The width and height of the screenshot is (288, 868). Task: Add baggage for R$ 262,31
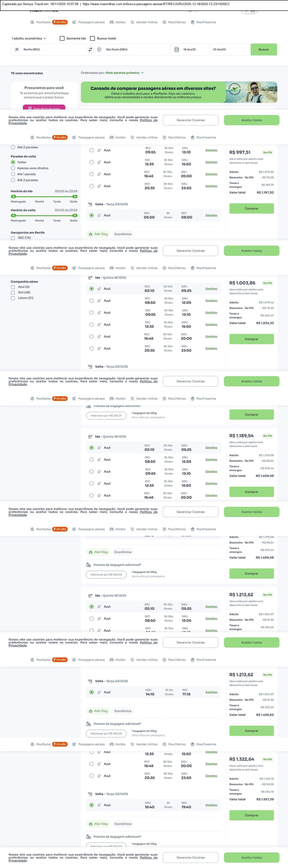coord(106,415)
